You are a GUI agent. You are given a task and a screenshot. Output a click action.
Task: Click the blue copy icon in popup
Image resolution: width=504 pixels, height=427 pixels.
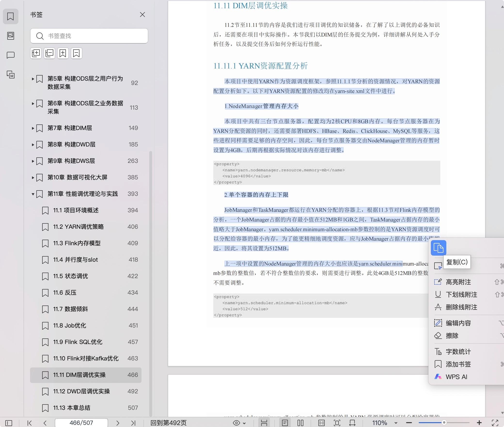point(438,248)
